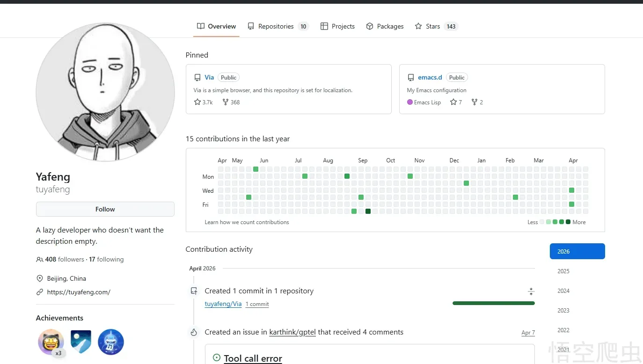The image size is (643, 364).
Task: Click the Via repository forks icon
Action: [225, 102]
